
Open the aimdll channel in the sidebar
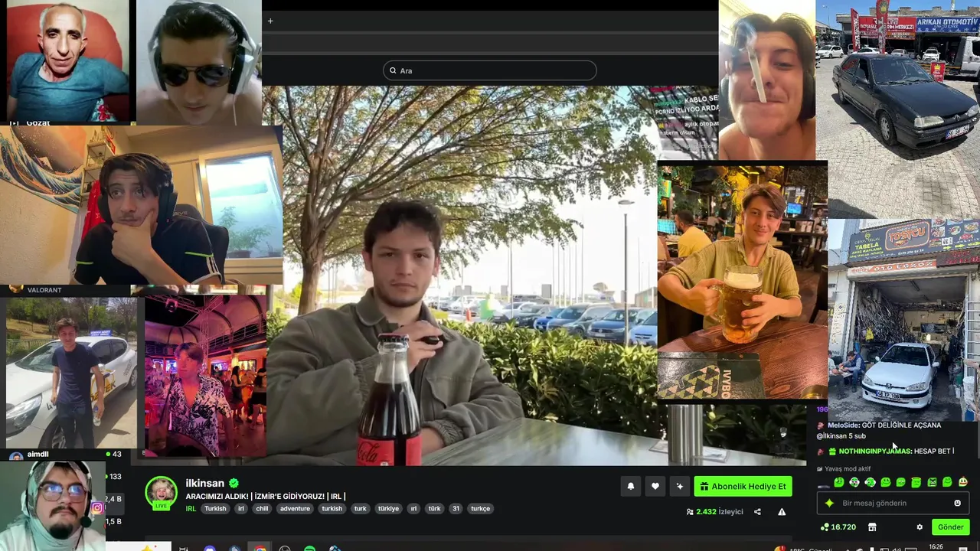pos(38,454)
